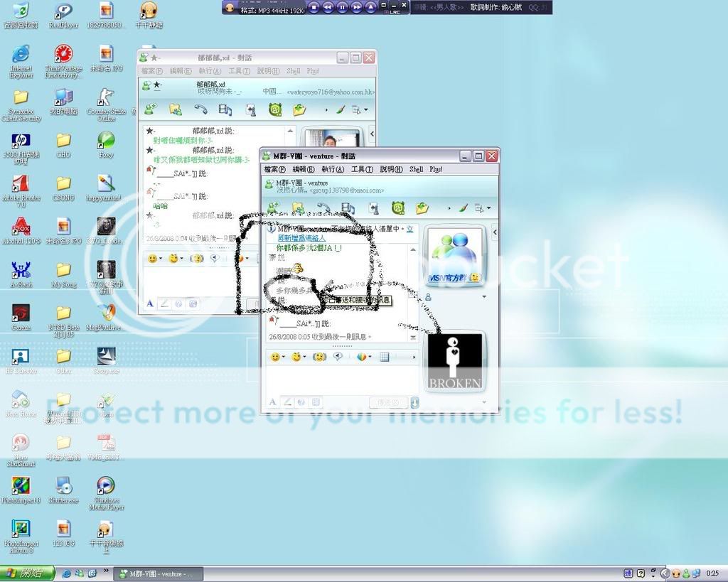
Task: Stop the song in the music player bar
Action: (x=314, y=7)
